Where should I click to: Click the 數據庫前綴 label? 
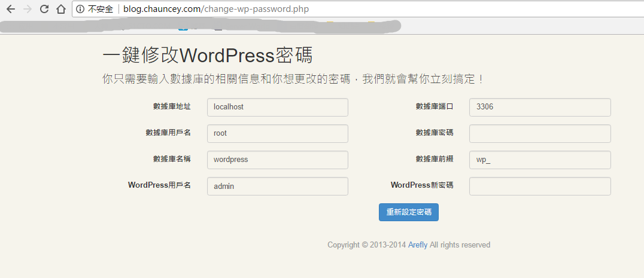point(435,159)
